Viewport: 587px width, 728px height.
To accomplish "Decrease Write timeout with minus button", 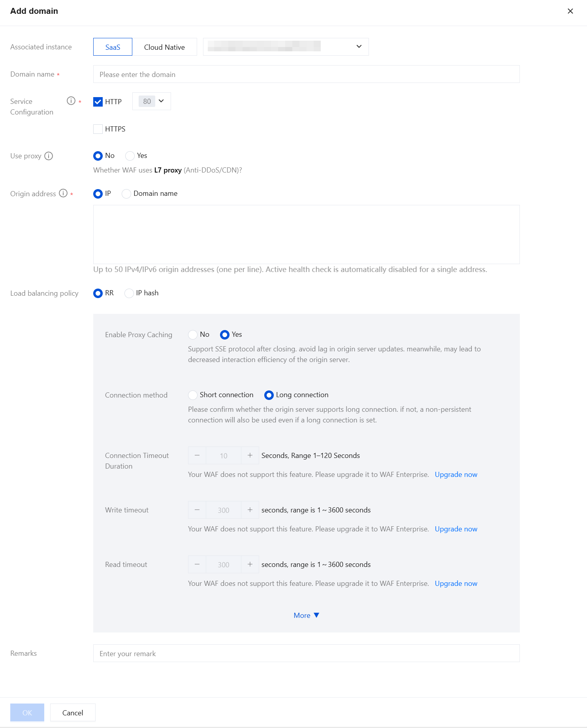I will (x=197, y=510).
